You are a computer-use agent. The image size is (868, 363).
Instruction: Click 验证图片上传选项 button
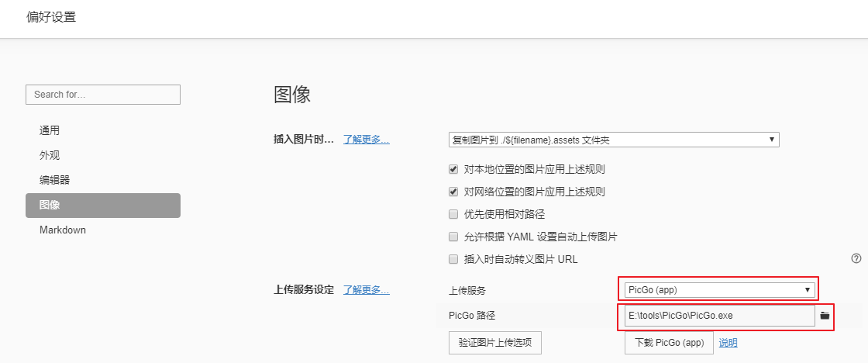495,343
